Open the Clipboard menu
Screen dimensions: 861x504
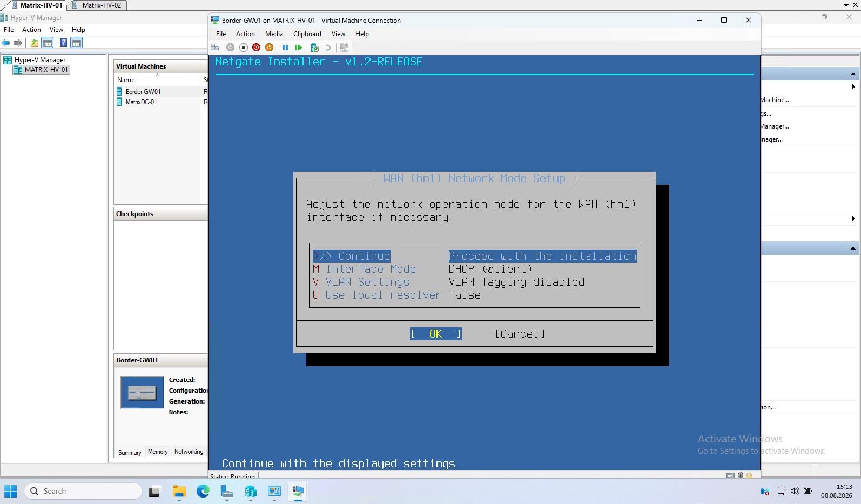coord(307,34)
